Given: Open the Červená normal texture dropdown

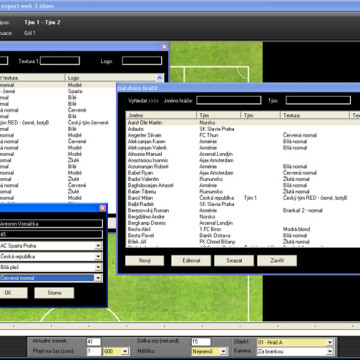Looking at the screenshot, I should pos(98,278).
